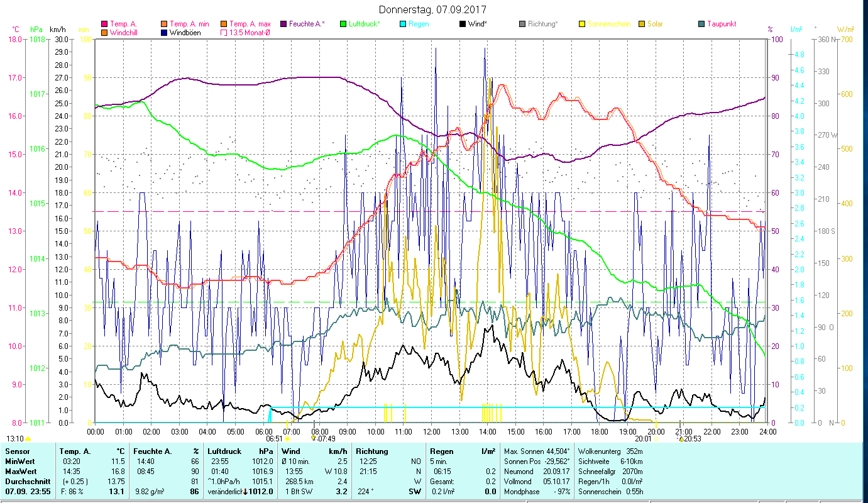Screen dimensions: 868x503
Task: Click the orange Windchill legend swatch
Action: click(x=104, y=32)
